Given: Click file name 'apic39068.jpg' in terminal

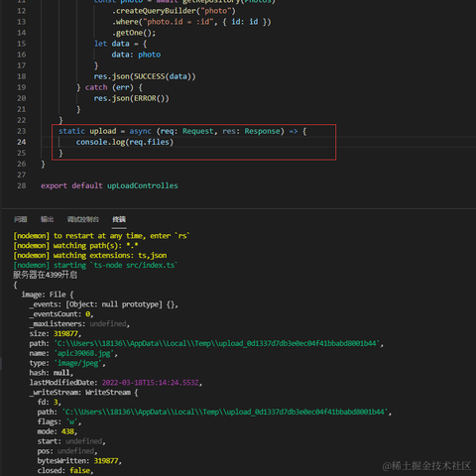Looking at the screenshot, I should point(85,353).
